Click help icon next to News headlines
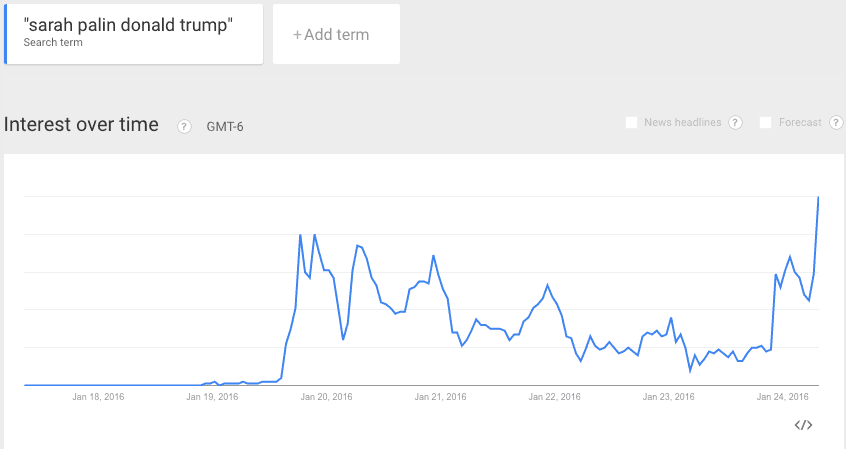The height and width of the screenshot is (449, 846). (x=735, y=123)
